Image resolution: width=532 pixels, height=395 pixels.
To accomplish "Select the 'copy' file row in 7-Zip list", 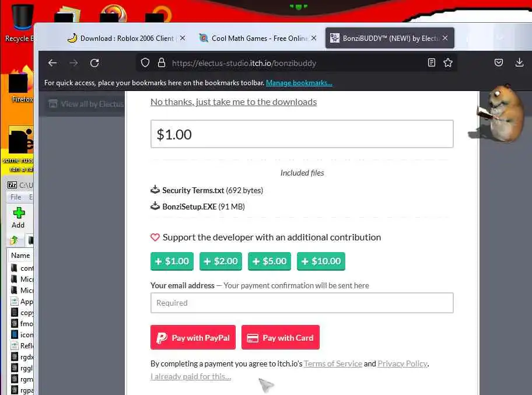I will tap(22, 313).
